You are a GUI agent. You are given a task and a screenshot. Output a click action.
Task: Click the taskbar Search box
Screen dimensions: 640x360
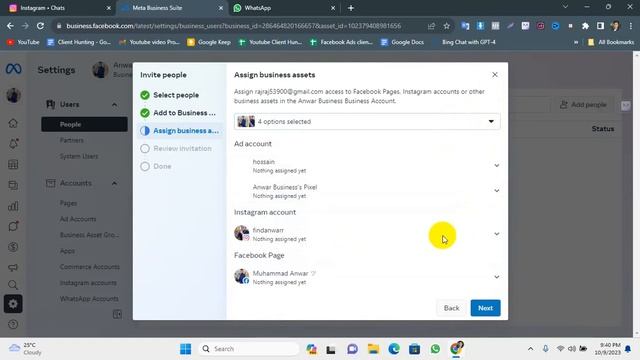pyautogui.click(x=249, y=349)
